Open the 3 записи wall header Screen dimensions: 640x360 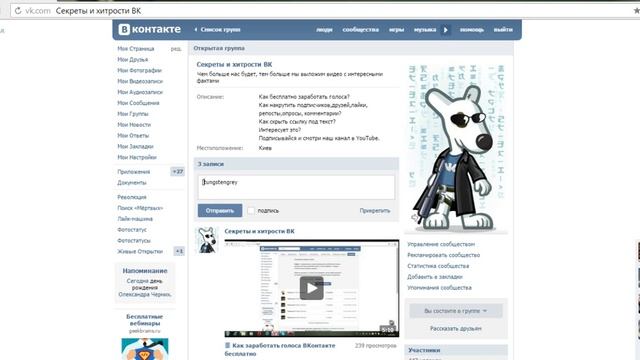click(x=296, y=164)
